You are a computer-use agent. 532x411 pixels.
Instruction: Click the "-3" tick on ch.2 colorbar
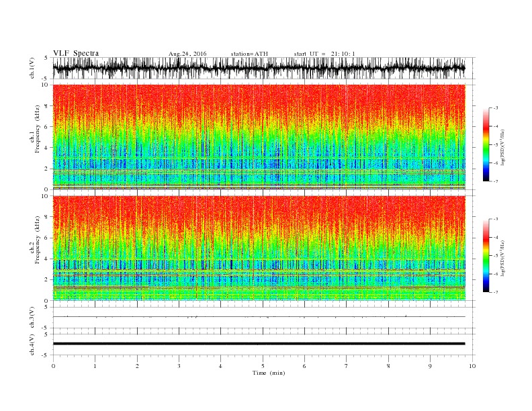click(496, 219)
